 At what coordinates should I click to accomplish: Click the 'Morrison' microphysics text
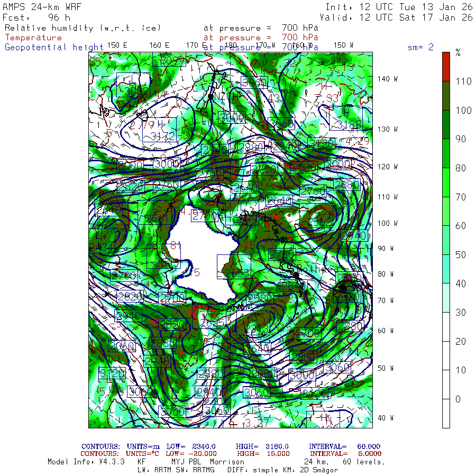tap(227, 462)
